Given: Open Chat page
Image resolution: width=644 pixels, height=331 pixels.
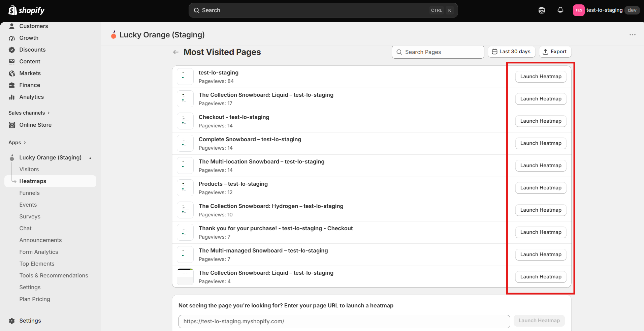Looking at the screenshot, I should coord(25,228).
